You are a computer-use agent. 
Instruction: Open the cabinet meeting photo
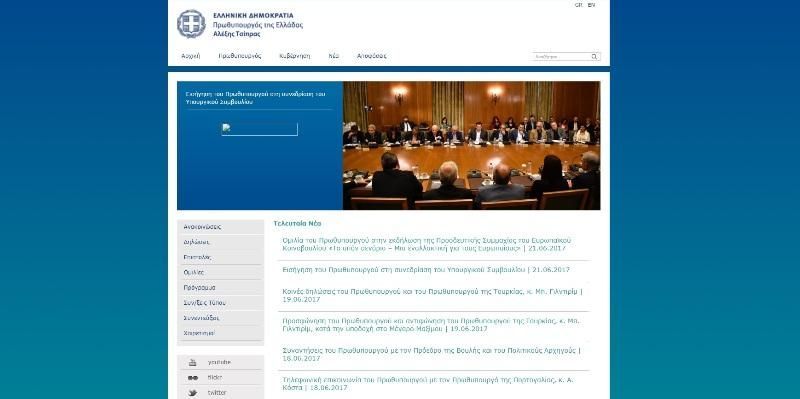click(471, 145)
